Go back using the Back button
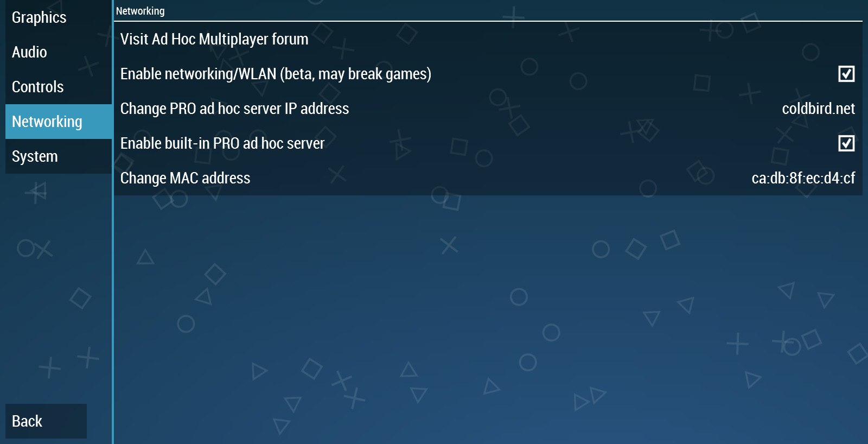The image size is (868, 444). click(46, 421)
